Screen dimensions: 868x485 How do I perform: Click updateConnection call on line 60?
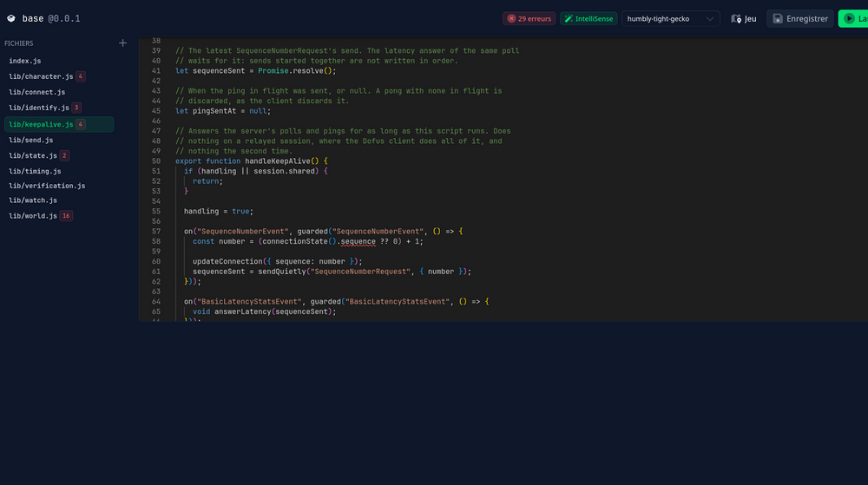pyautogui.click(x=227, y=261)
